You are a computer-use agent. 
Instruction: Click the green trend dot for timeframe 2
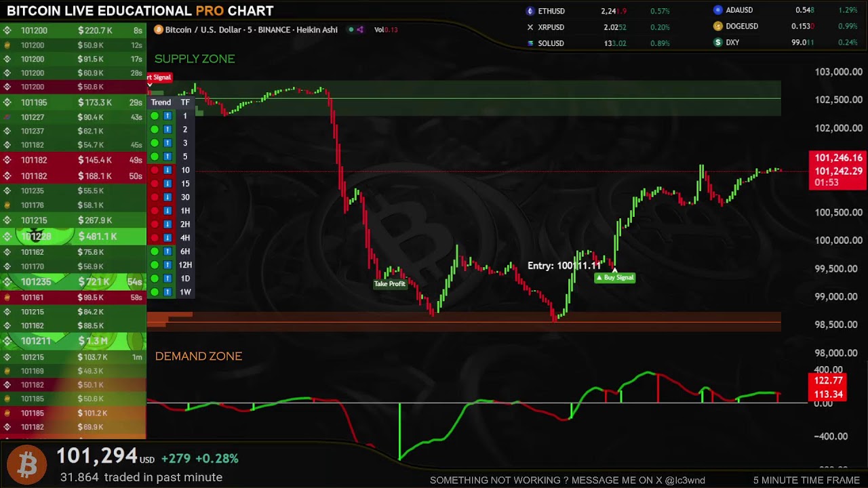(x=155, y=129)
